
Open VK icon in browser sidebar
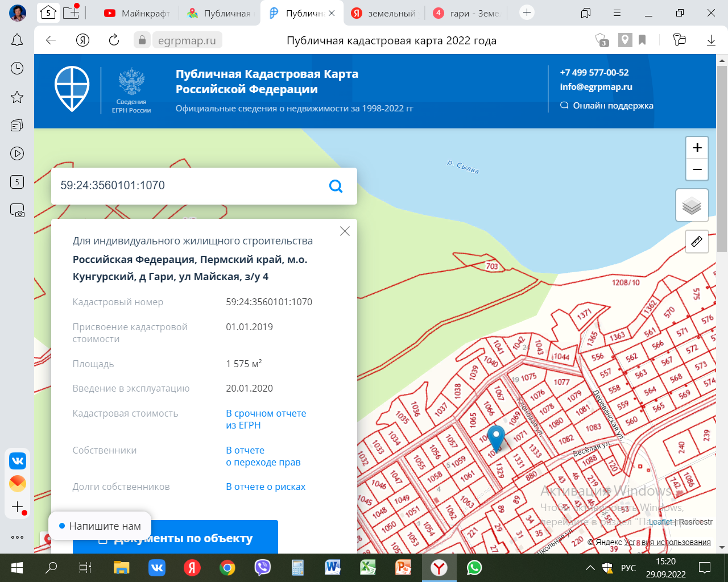18,461
